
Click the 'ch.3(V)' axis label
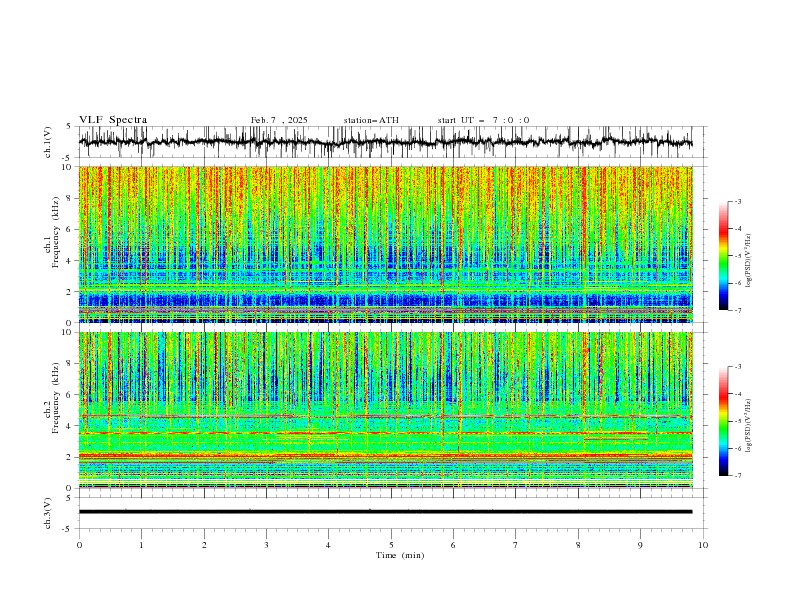tap(48, 513)
